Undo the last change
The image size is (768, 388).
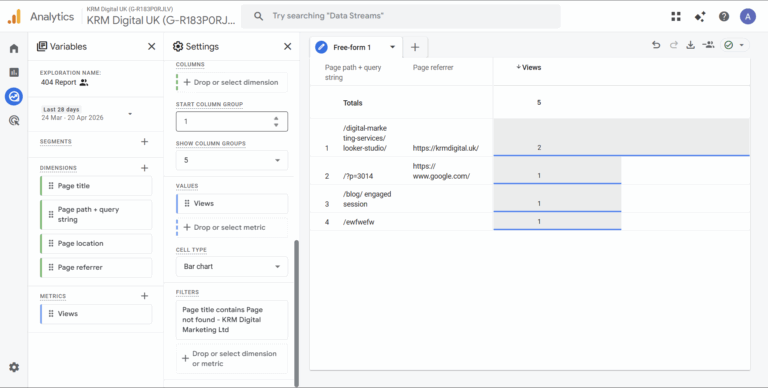656,45
